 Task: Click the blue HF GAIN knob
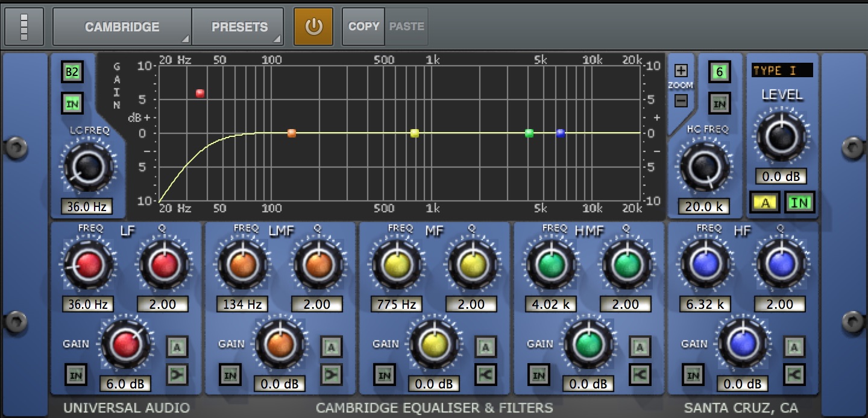[743, 343]
